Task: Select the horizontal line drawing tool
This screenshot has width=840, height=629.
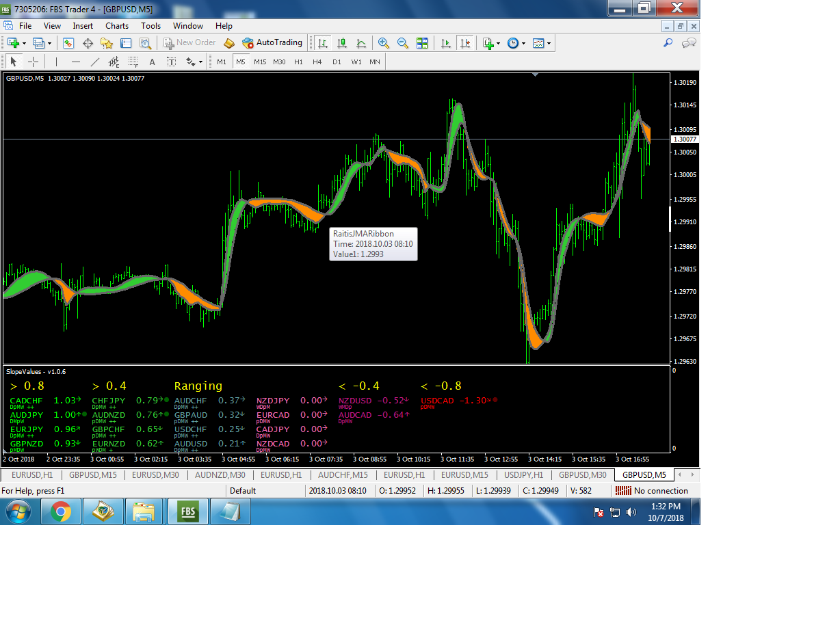Action: coord(76,62)
